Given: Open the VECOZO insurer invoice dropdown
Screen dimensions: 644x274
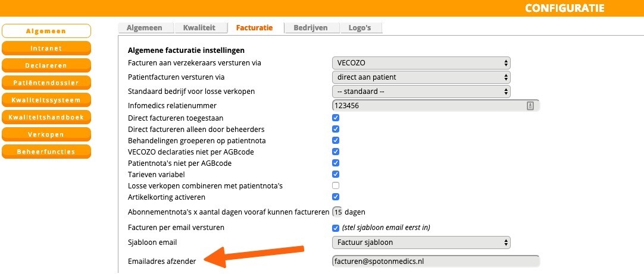Looking at the screenshot, I should [421, 63].
